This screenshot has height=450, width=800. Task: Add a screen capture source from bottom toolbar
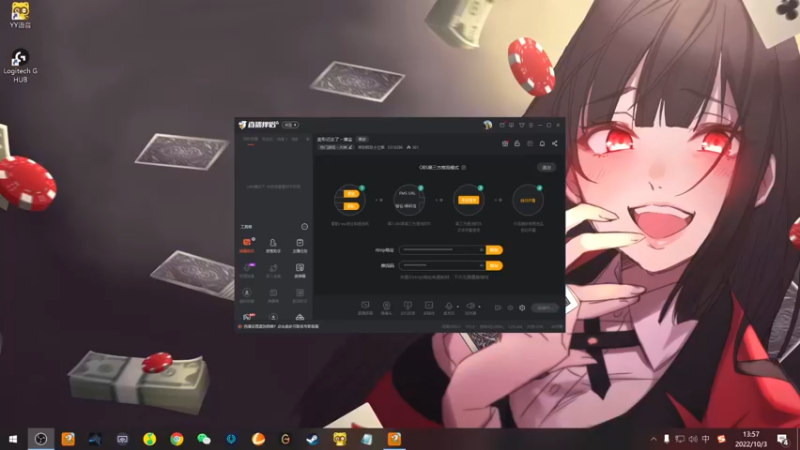coord(365,308)
